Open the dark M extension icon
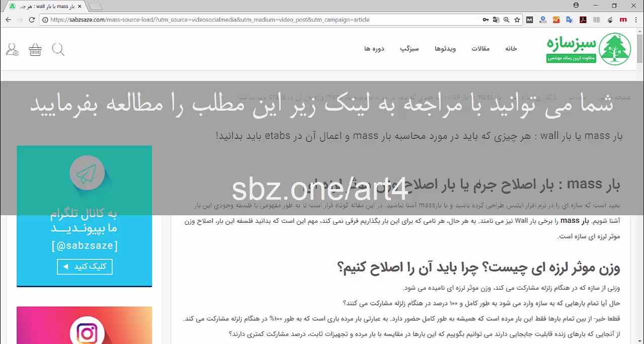Screen dimensions: 644x344 click(x=529, y=20)
